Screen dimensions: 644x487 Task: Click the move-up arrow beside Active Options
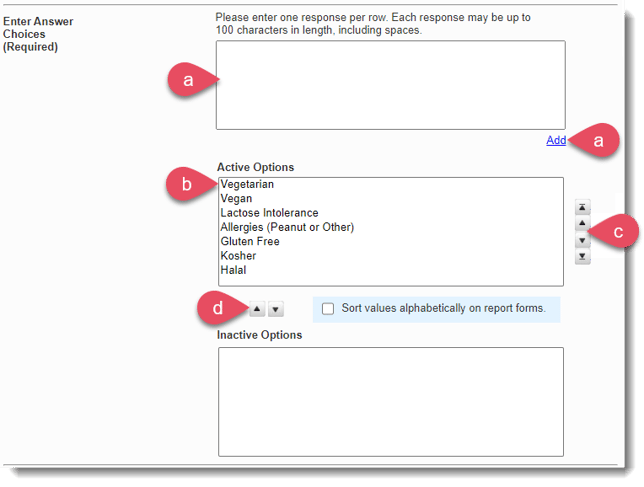coord(582,224)
